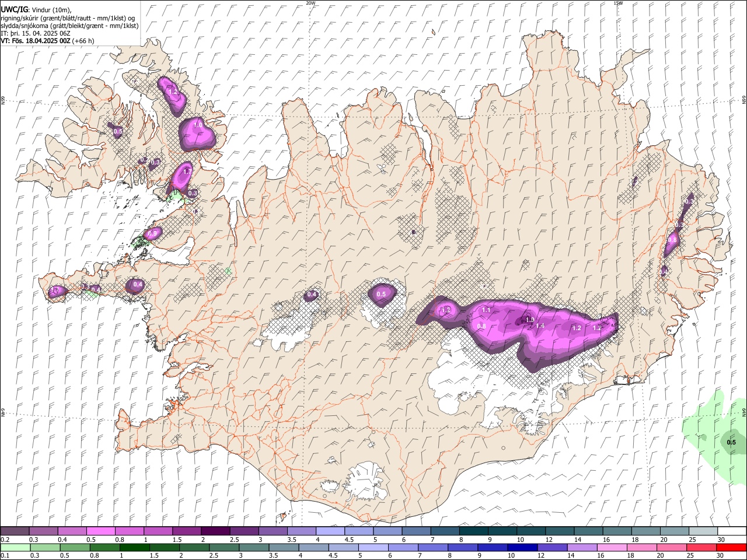Click upper legend swatch between 0.2 and 0.3
Image resolution: width=747 pixels, height=560 pixels.
(15, 531)
